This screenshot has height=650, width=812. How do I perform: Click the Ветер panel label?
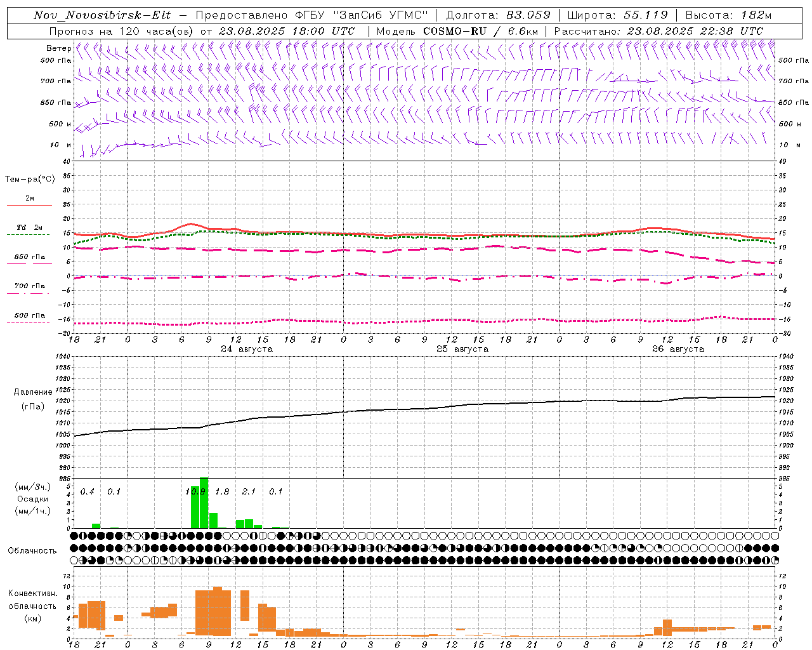(x=59, y=48)
